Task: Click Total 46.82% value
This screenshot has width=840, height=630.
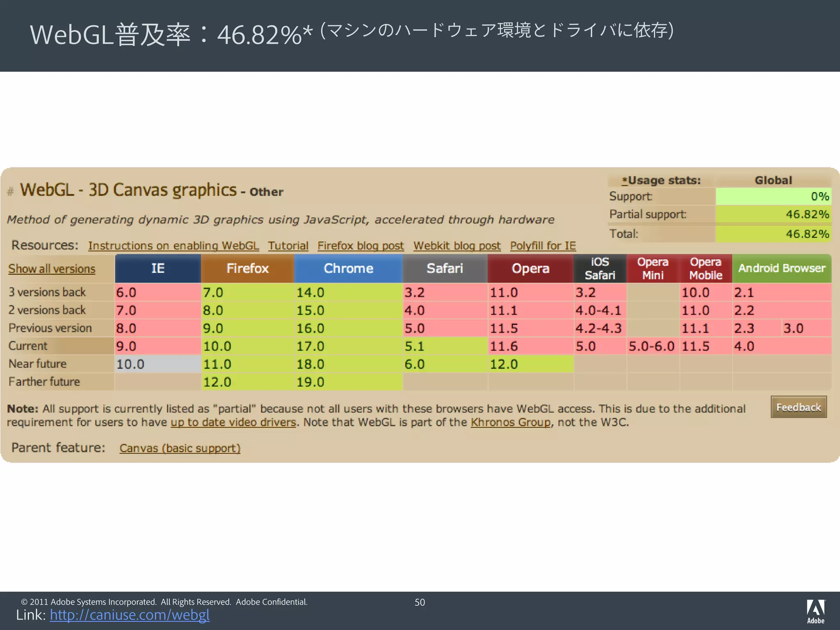Action: 774,234
